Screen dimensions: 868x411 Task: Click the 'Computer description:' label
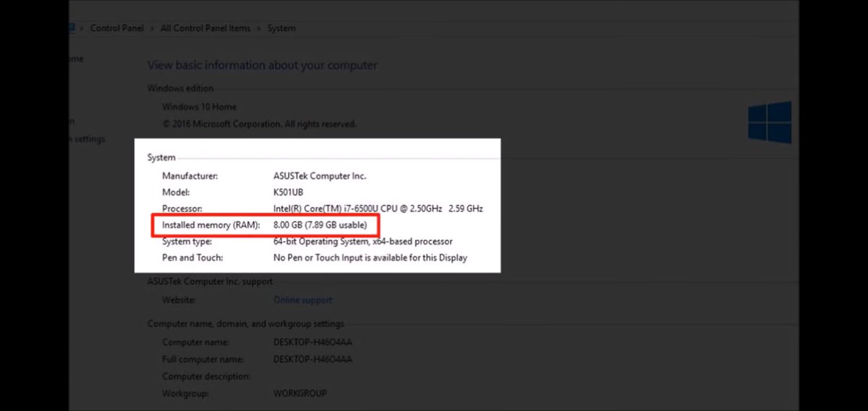coord(206,376)
